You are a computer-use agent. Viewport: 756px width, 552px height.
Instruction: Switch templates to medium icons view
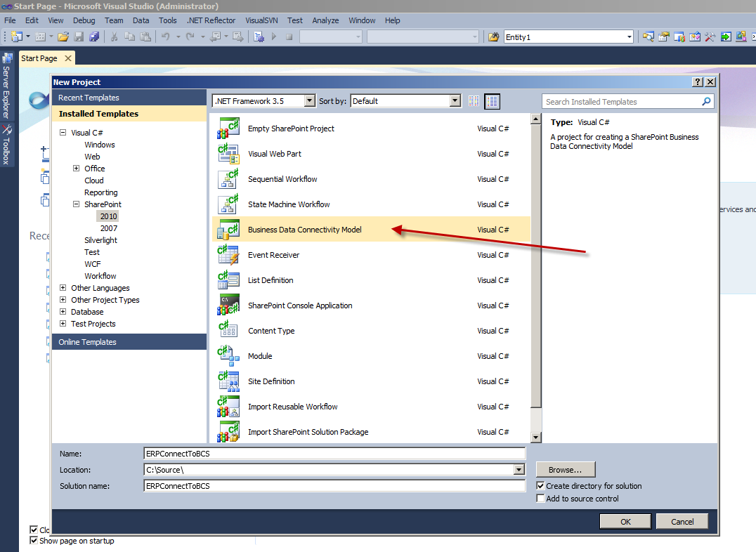click(x=492, y=101)
